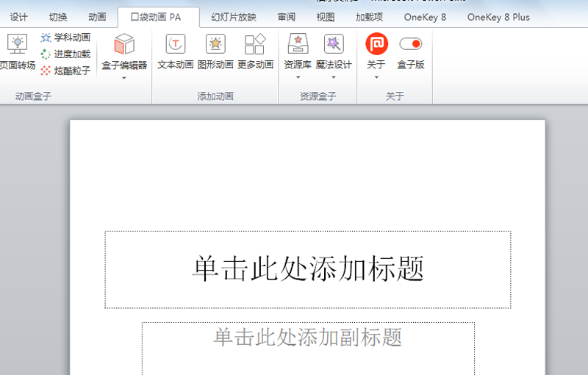Open the 审阅 tab
Image resolution: width=588 pixels, height=375 pixels.
[287, 17]
